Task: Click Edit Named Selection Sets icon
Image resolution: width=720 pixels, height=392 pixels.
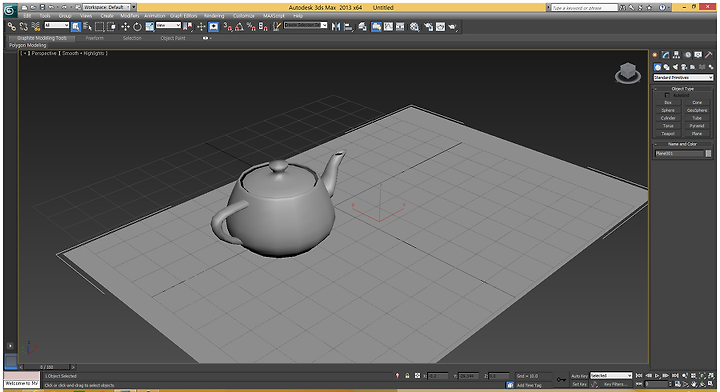Action: pos(277,27)
